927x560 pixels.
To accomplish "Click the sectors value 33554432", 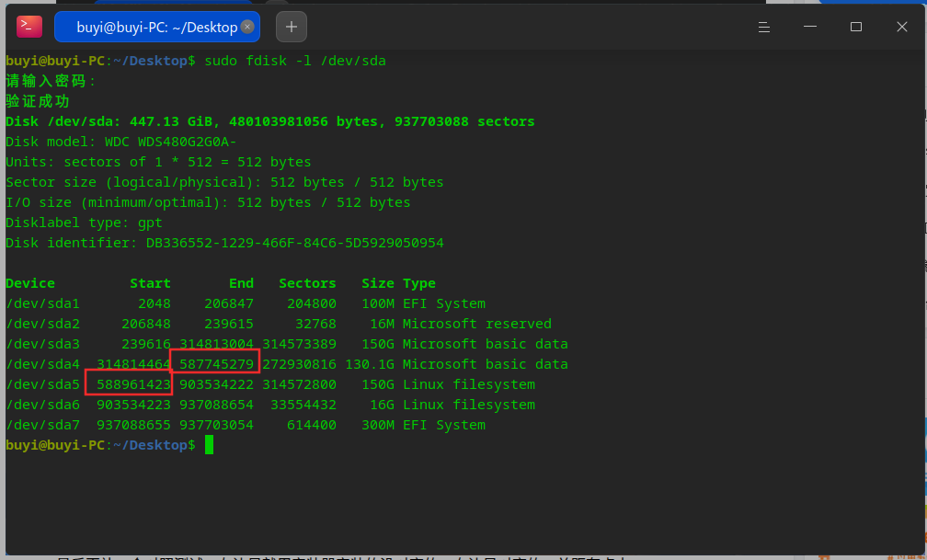I will [303, 406].
